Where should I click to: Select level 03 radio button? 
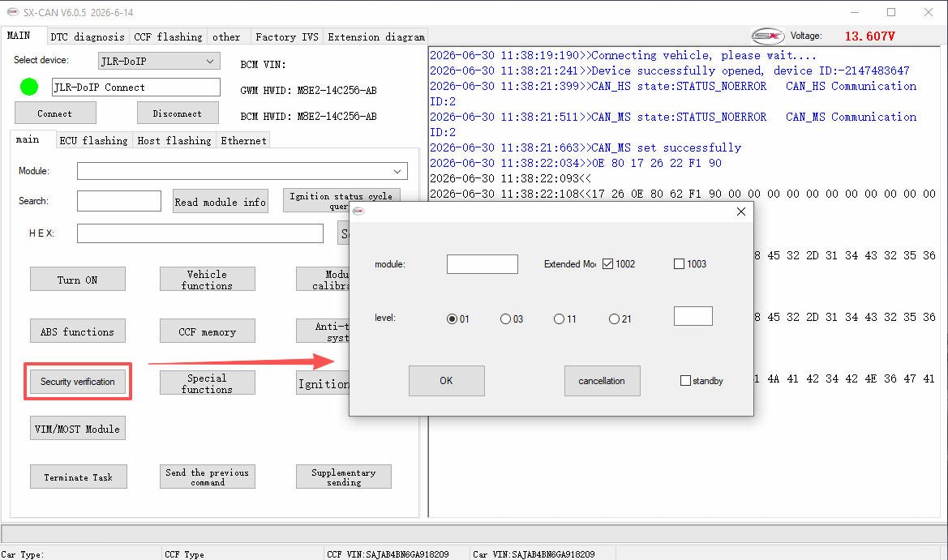click(505, 319)
